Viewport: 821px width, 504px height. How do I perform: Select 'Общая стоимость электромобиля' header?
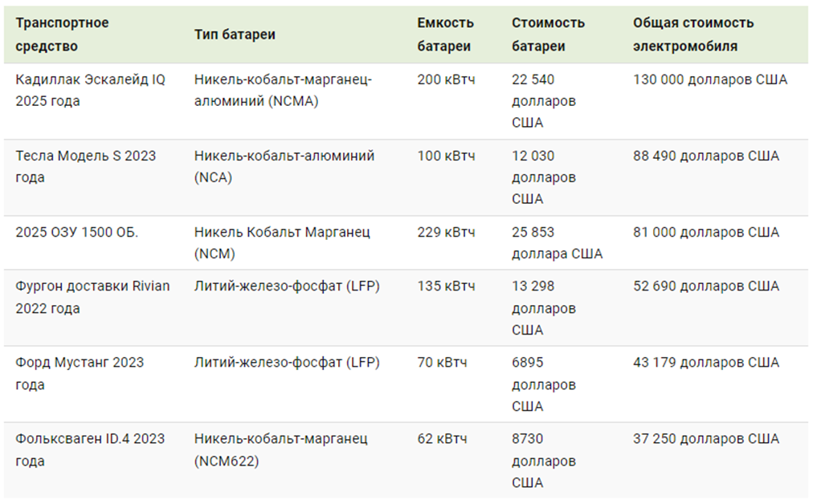[692, 35]
